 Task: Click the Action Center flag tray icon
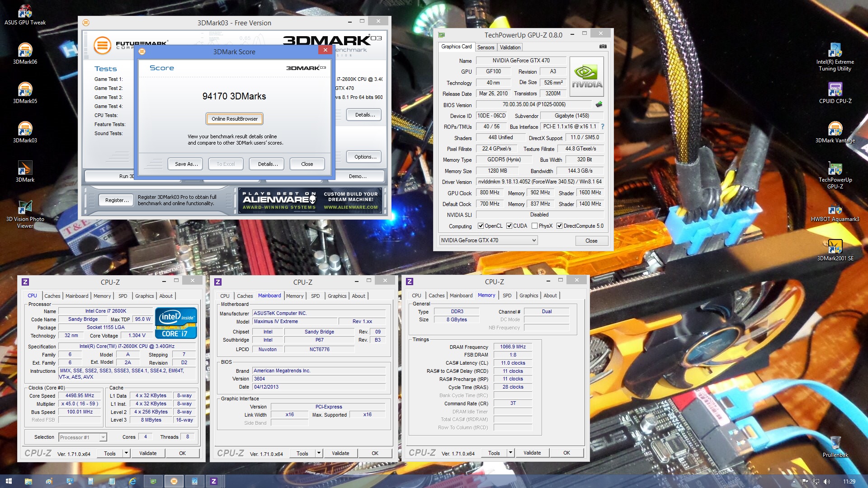(x=805, y=481)
